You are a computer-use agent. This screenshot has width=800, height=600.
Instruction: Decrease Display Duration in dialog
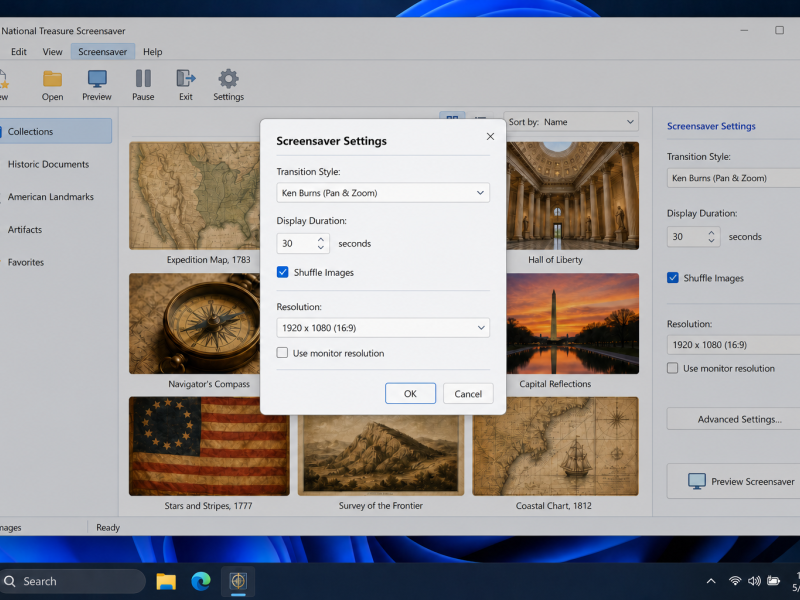(320, 247)
